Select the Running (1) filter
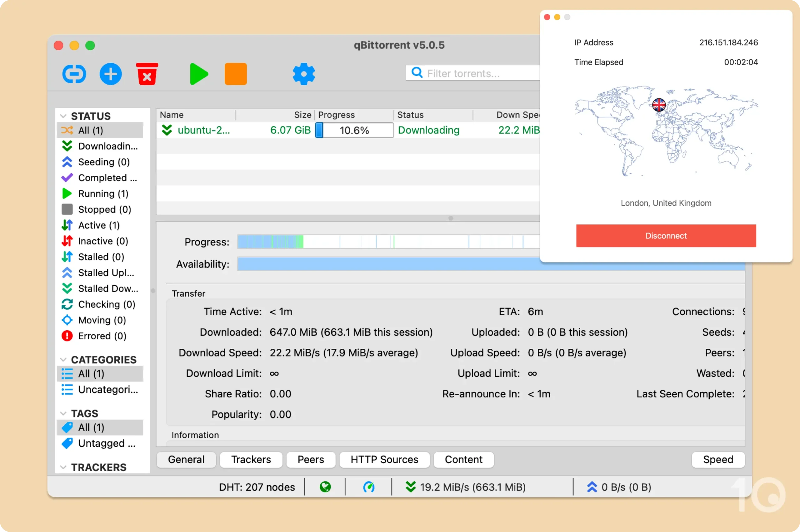 [100, 194]
